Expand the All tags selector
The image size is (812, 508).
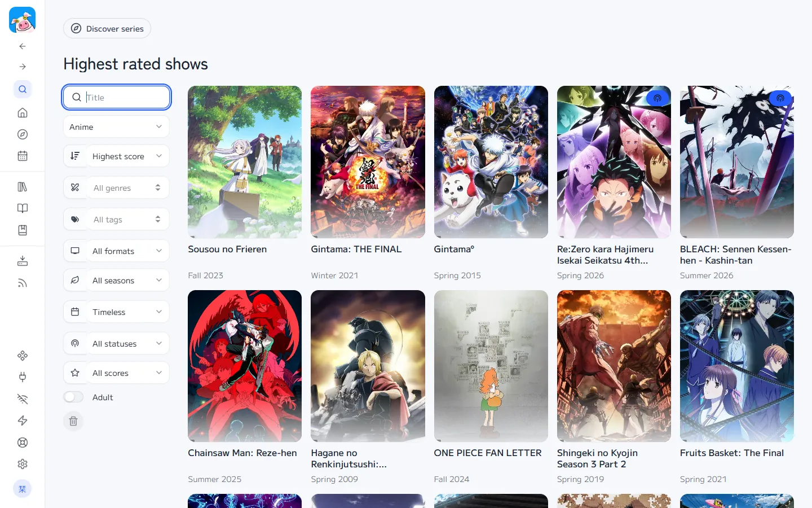pos(128,220)
